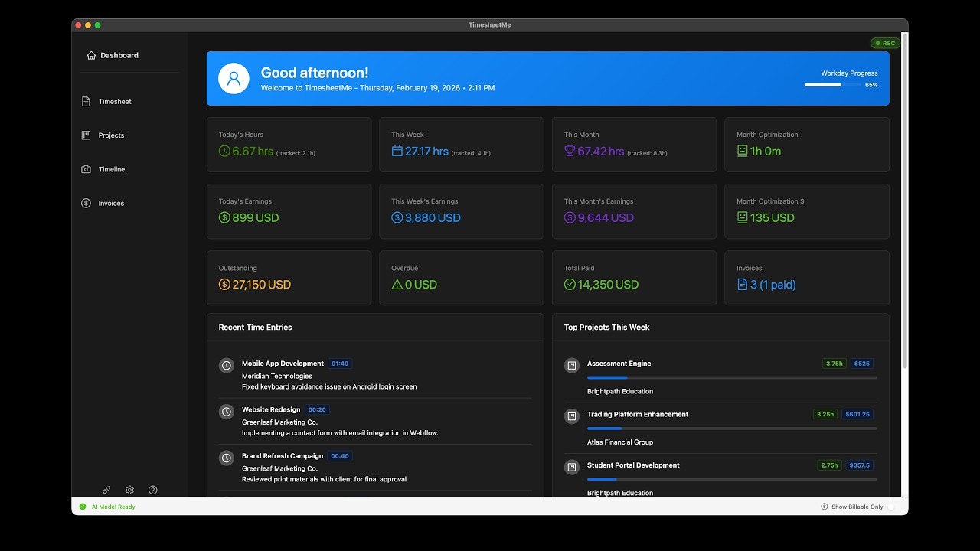
Task: Click the dollar icon beside 27,150 USD
Action: [x=224, y=285]
